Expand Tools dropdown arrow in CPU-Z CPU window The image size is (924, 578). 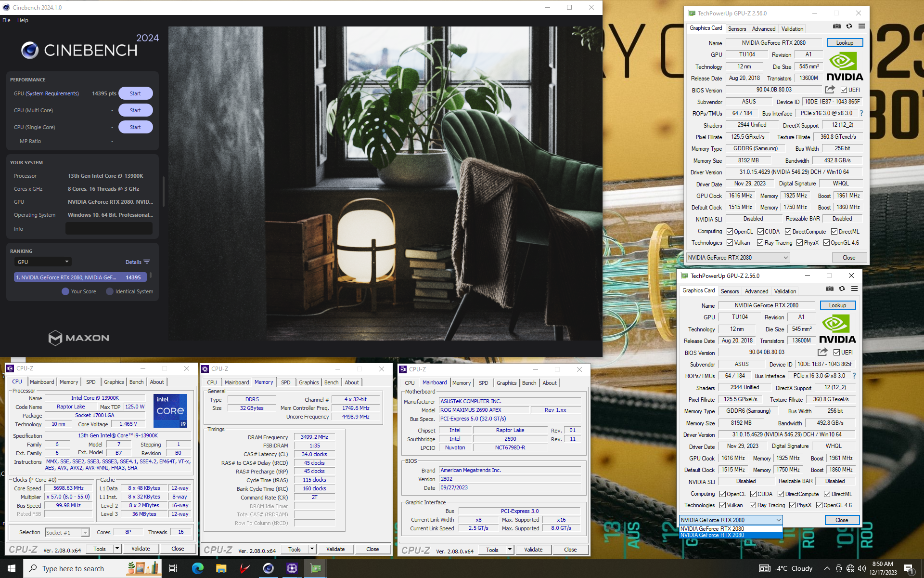(116, 549)
